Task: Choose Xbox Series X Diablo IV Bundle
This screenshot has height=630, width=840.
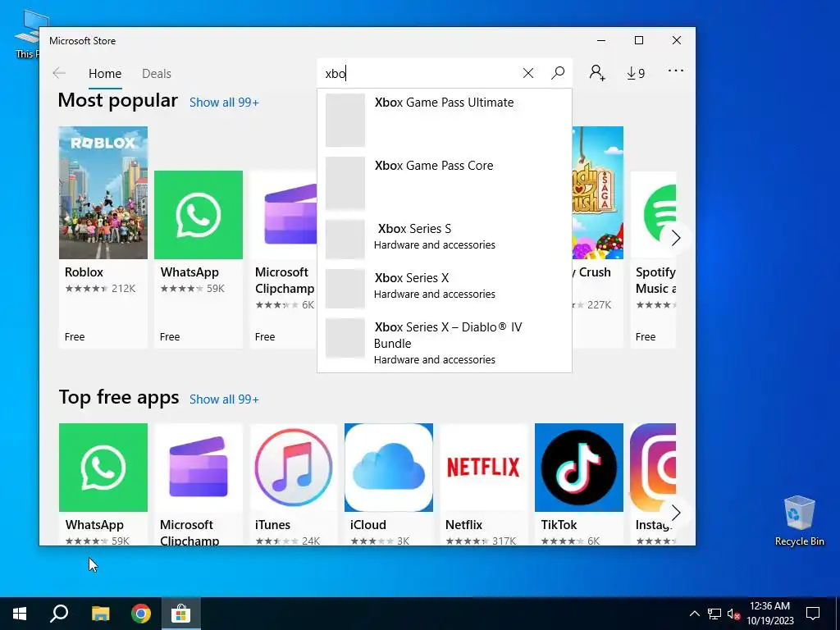Action: 445,342
